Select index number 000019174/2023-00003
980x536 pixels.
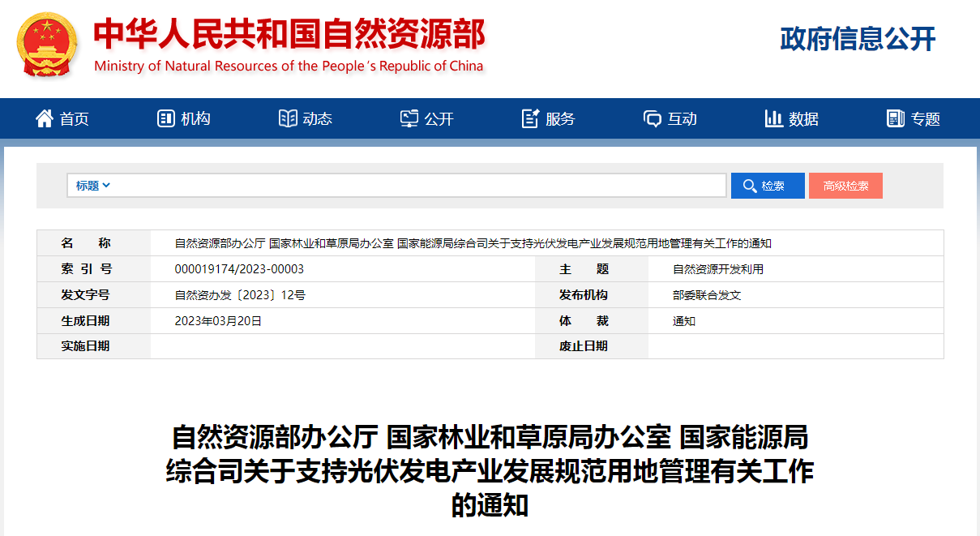pyautogui.click(x=239, y=269)
